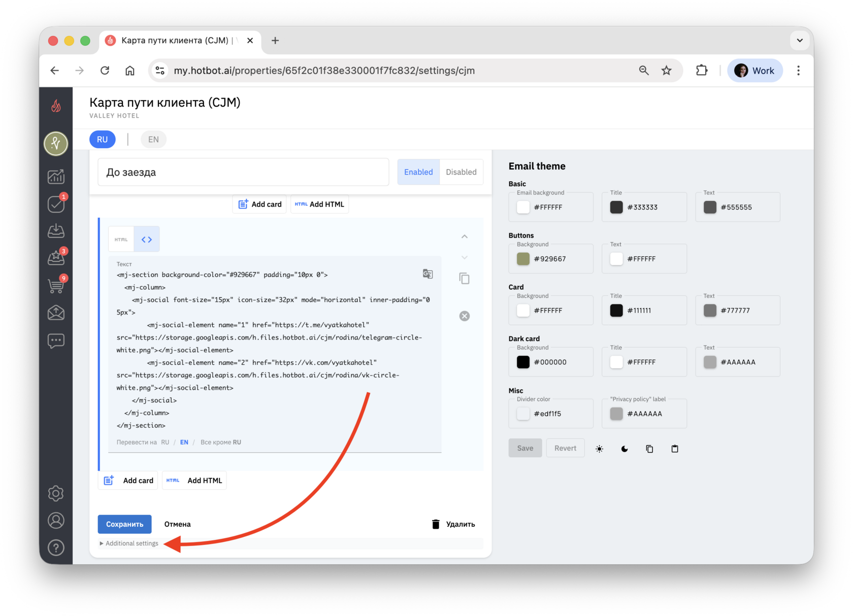
Task: Click the HotBot flame logo in sidebar
Action: point(56,106)
